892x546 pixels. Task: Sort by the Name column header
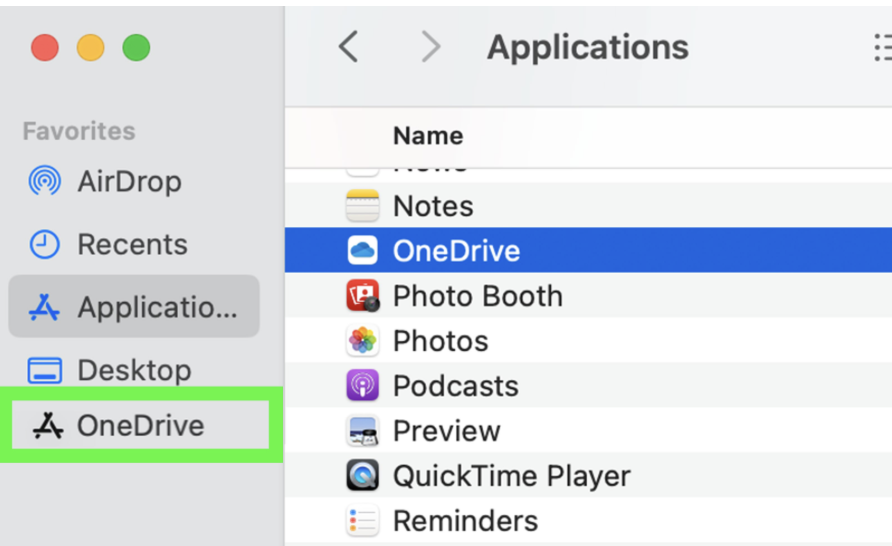coord(428,136)
